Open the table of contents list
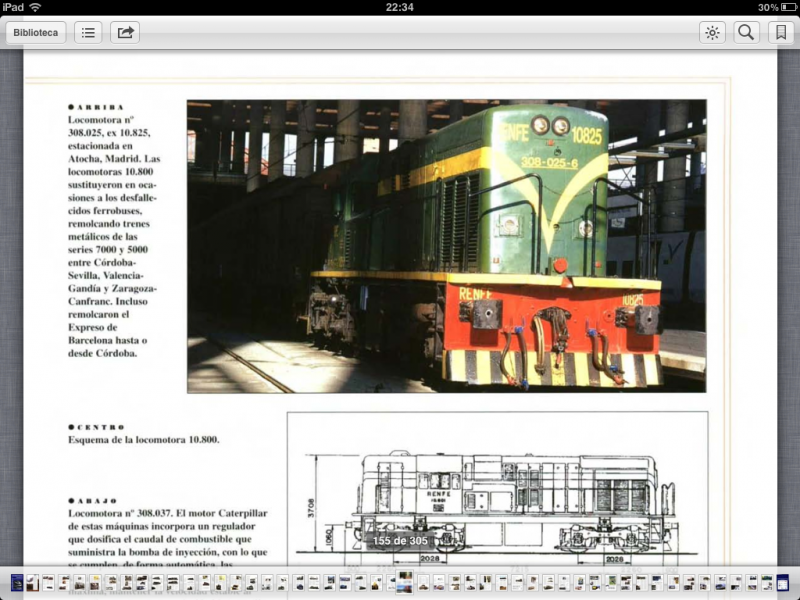The width and height of the screenshot is (800, 600). pos(88,33)
